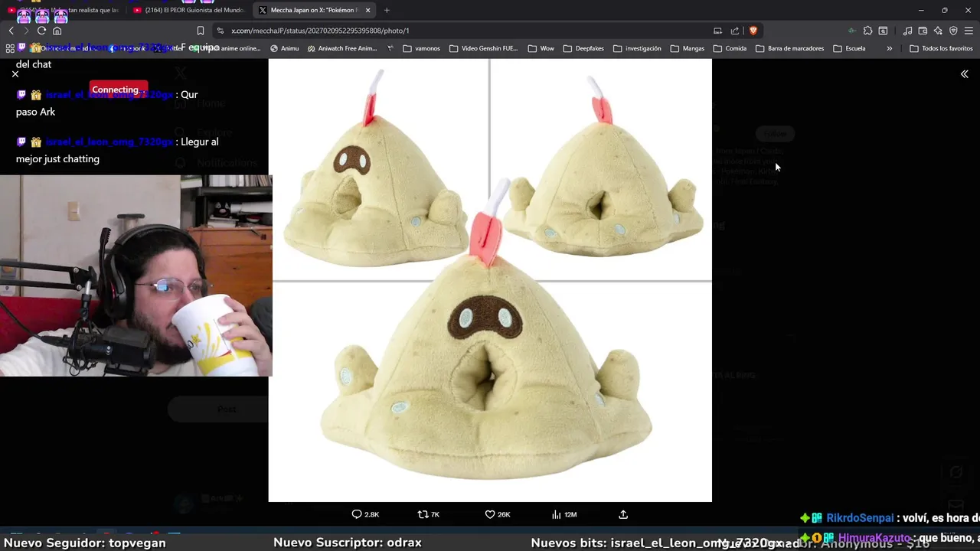Reload the current page
The width and height of the screenshot is (980, 551).
point(41,31)
